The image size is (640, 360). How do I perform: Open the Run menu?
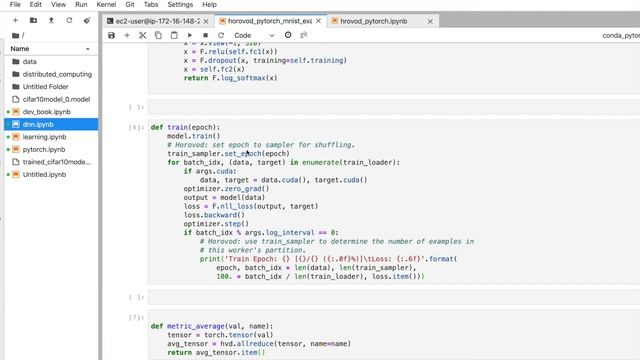[81, 4]
